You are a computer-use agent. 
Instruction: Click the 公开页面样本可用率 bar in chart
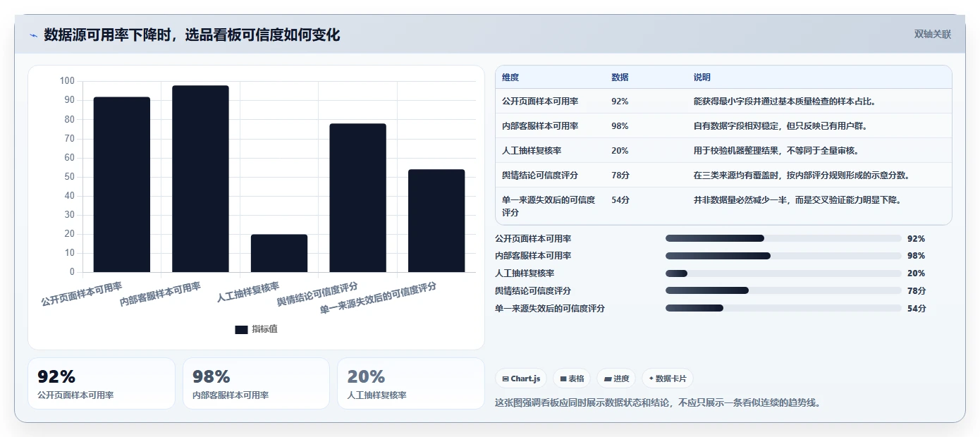click(122, 185)
